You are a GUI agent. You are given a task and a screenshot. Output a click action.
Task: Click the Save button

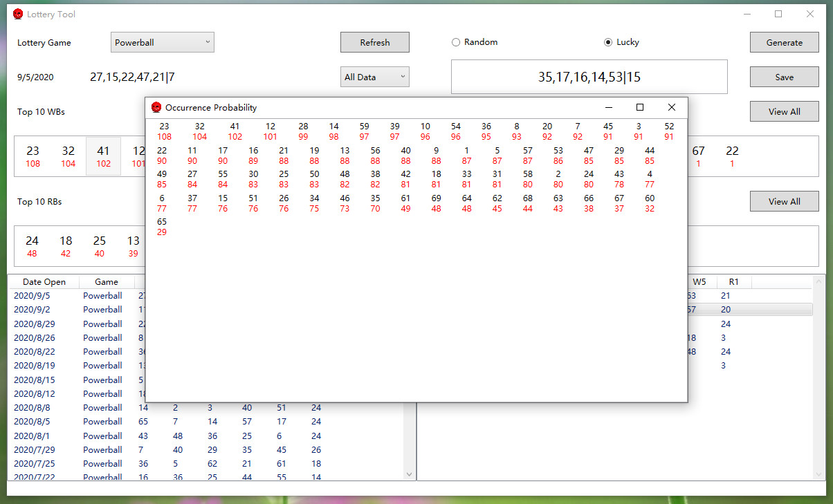coord(785,77)
